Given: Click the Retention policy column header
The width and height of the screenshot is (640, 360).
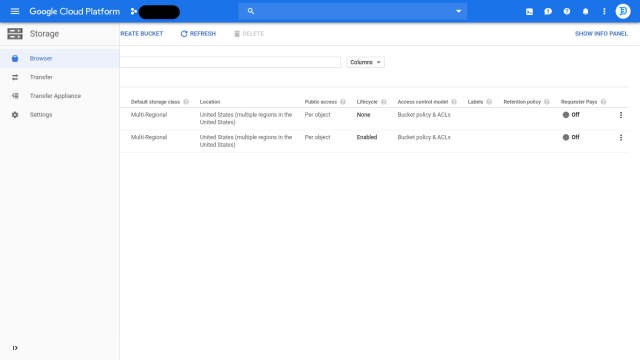Looking at the screenshot, I should [522, 102].
